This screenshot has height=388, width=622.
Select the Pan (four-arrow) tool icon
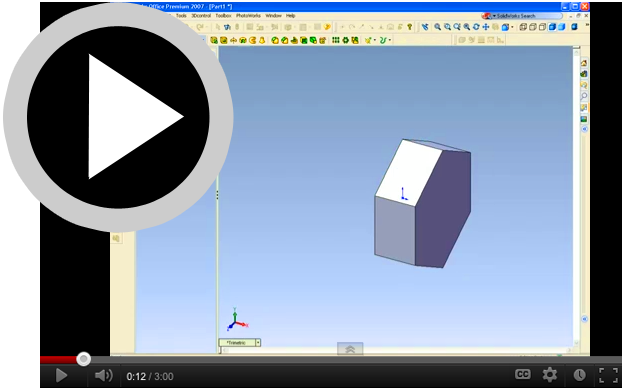(x=486, y=27)
